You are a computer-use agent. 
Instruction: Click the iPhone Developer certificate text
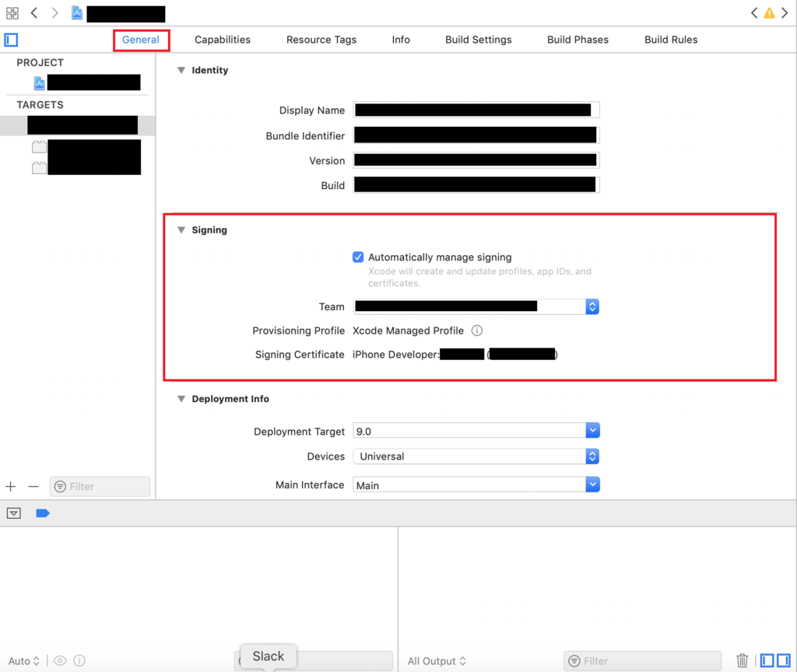point(396,355)
